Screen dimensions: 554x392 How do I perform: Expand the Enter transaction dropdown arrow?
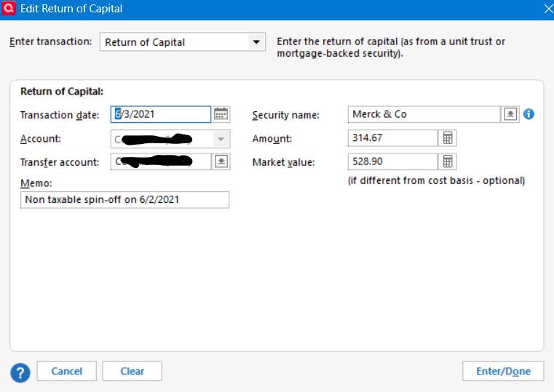pos(256,42)
